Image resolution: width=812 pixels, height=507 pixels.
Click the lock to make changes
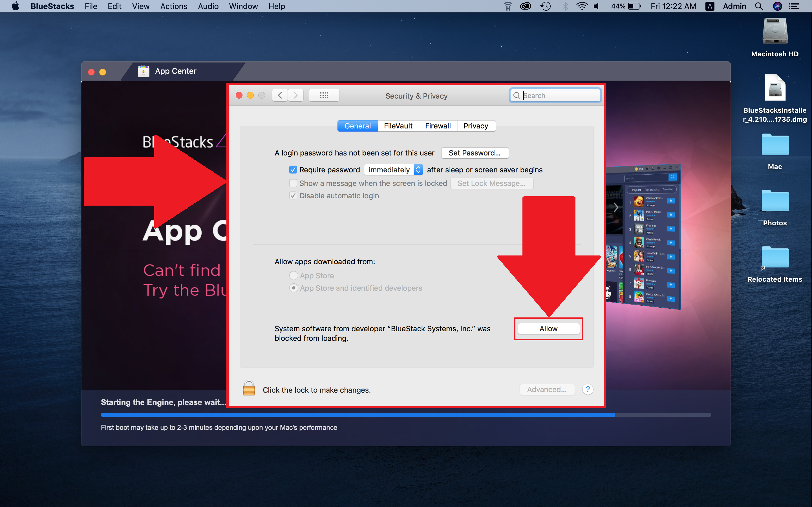pos(248,390)
